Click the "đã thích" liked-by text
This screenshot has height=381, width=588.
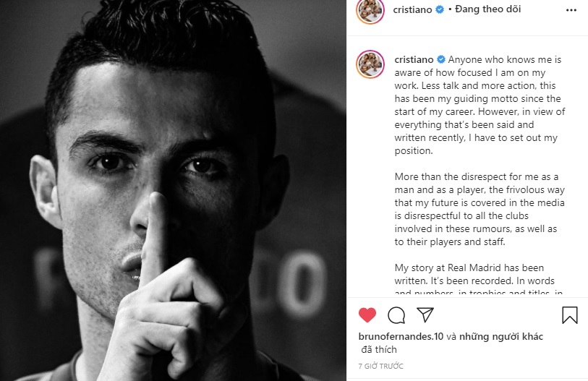tap(379, 349)
